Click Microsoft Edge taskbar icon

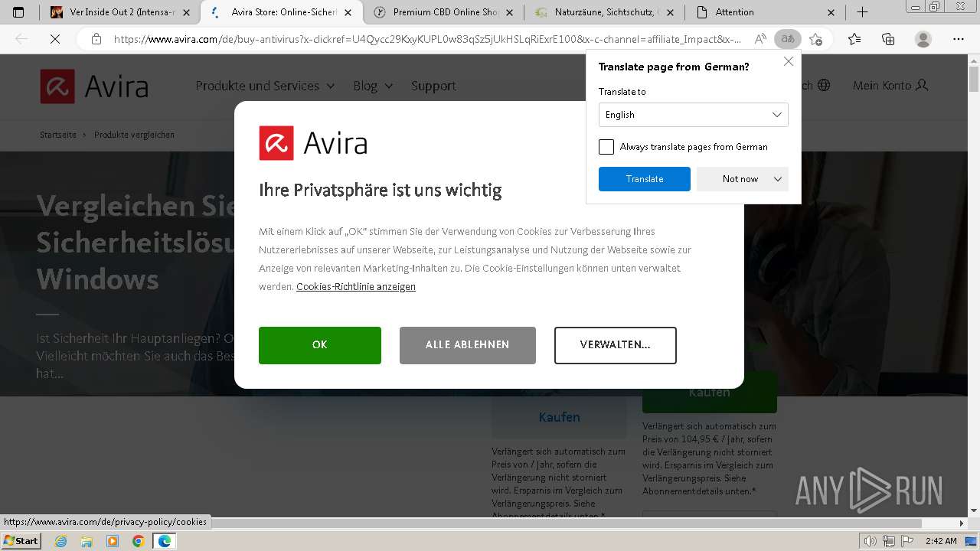164,541
